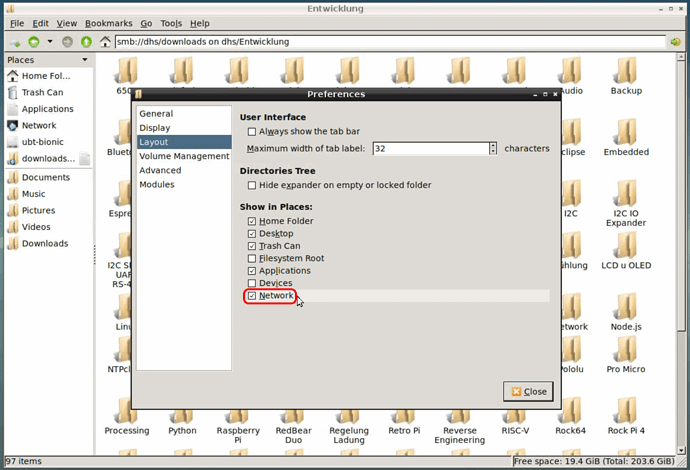Click the tab label width field
The image size is (690, 470).
click(431, 149)
